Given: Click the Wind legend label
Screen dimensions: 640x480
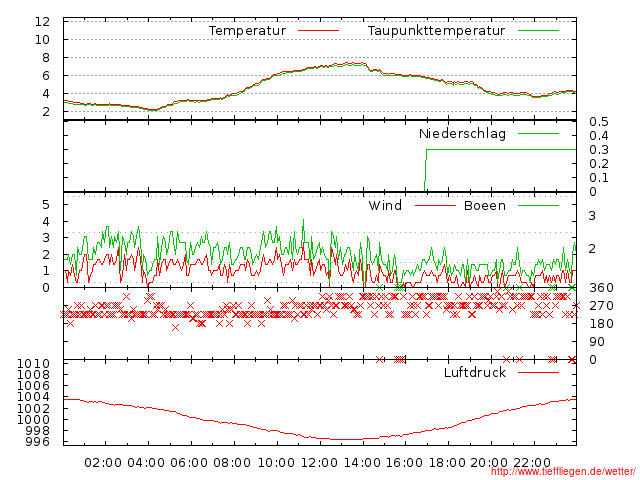Looking at the screenshot, I should [x=385, y=205].
